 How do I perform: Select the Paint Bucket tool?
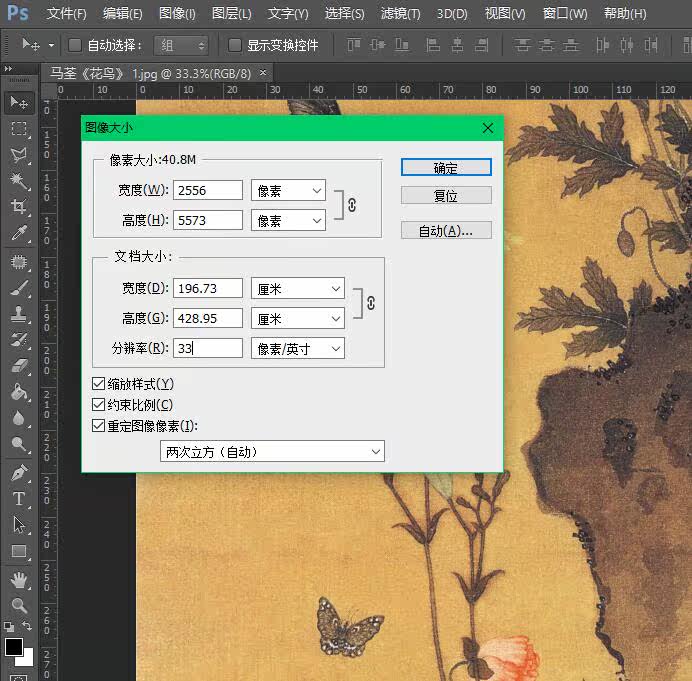click(19, 392)
